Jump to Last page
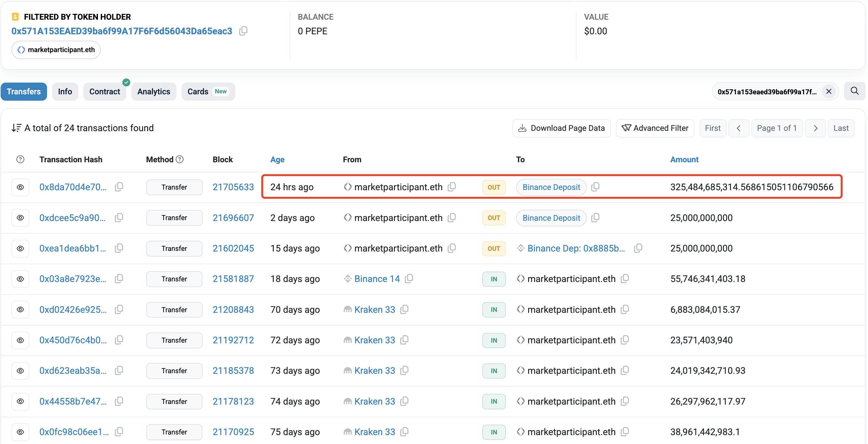868x444 pixels. click(x=841, y=128)
